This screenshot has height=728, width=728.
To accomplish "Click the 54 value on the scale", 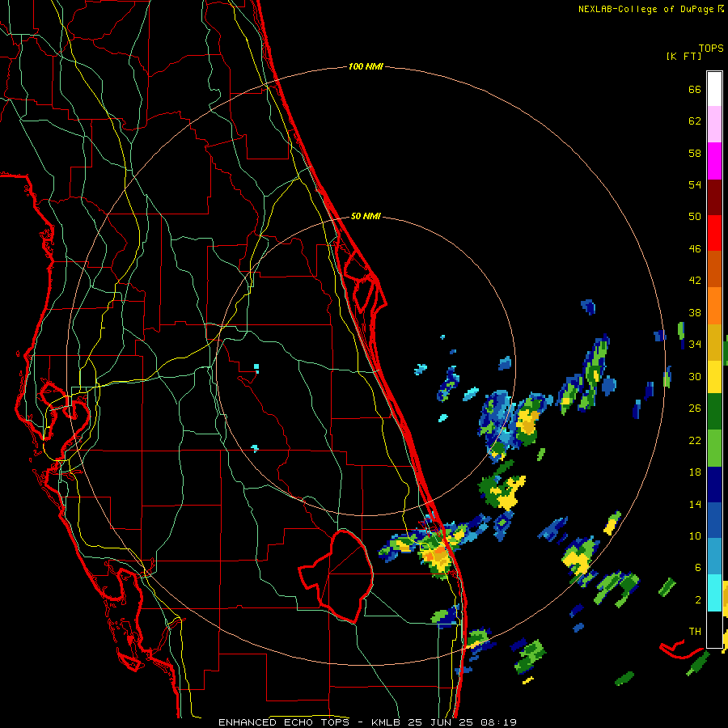I will click(x=695, y=184).
